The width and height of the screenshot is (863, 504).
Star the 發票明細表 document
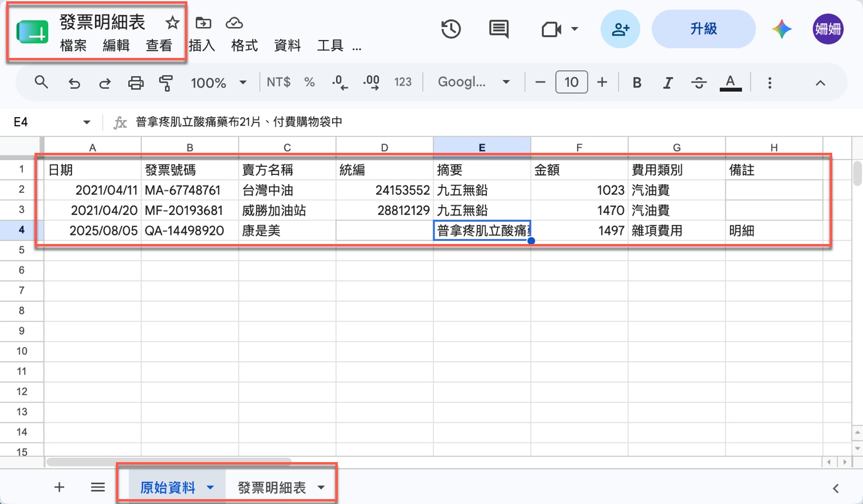[173, 23]
